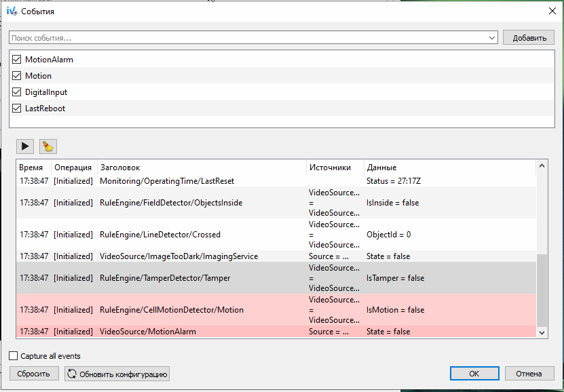Sort by the Заголовок column header
This screenshot has width=564, height=392.
[x=202, y=168]
